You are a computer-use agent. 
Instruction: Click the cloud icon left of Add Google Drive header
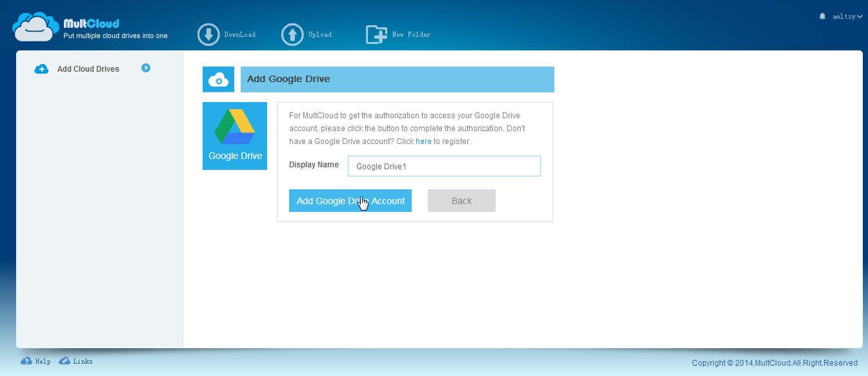click(218, 79)
